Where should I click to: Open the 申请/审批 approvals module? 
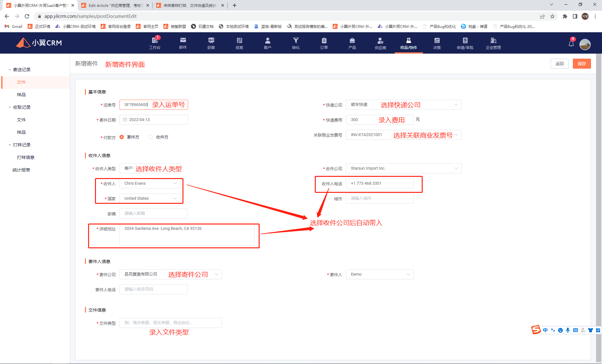465,43
